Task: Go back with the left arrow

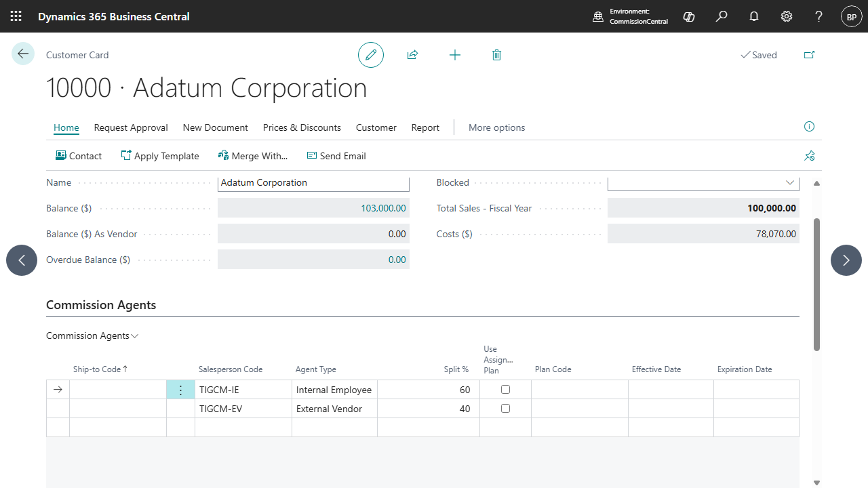Action: click(x=23, y=54)
